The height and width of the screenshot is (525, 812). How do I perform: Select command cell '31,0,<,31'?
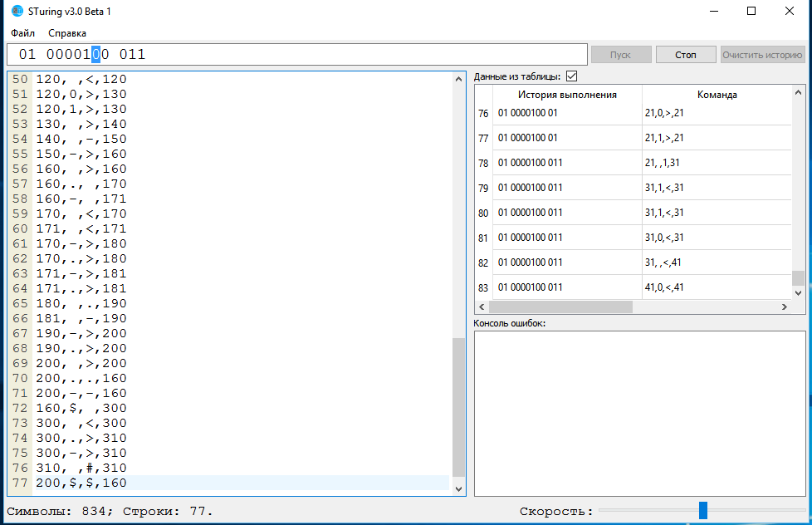[x=717, y=238]
